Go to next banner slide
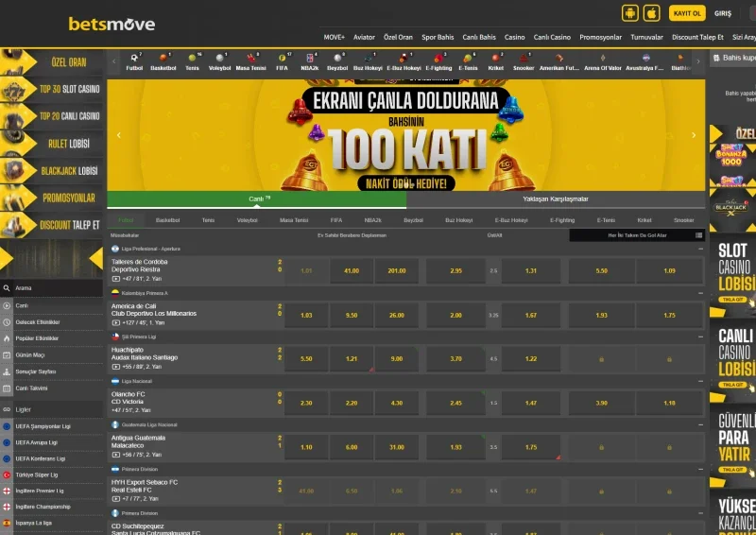The image size is (756, 535). coord(694,135)
